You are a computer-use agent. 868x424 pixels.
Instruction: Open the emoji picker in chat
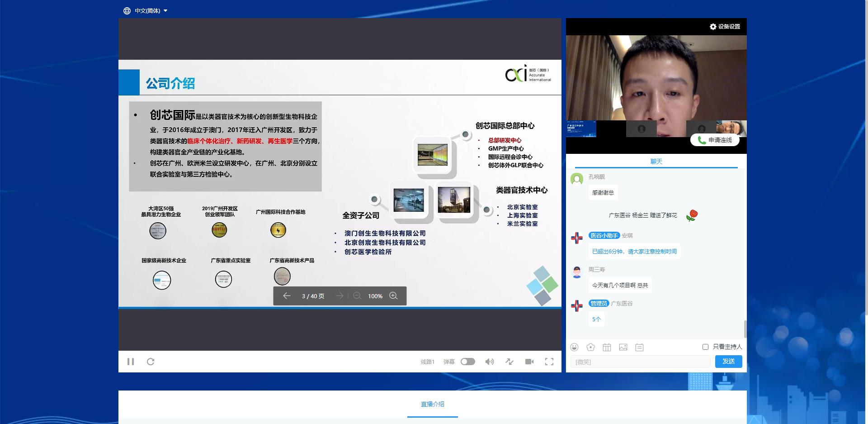pyautogui.click(x=574, y=347)
